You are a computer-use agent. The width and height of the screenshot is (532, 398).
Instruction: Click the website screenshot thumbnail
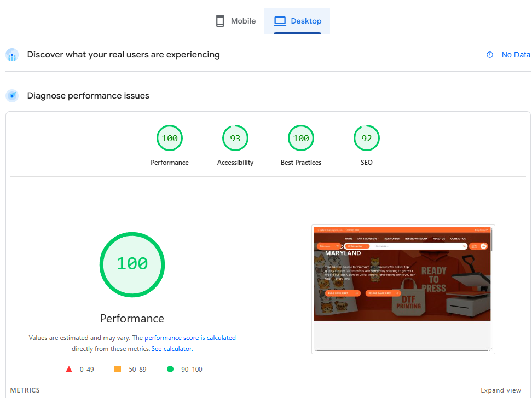[403, 289]
